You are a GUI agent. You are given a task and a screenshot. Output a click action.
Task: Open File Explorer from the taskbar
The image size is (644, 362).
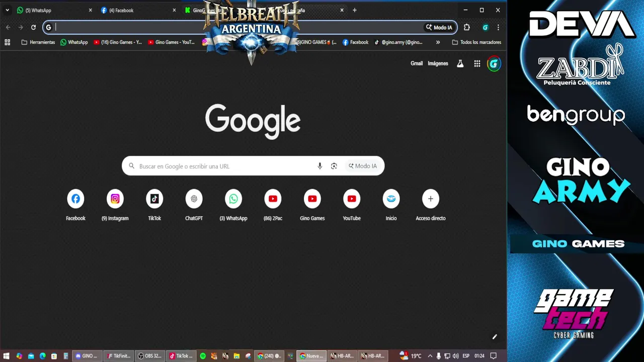point(236,356)
